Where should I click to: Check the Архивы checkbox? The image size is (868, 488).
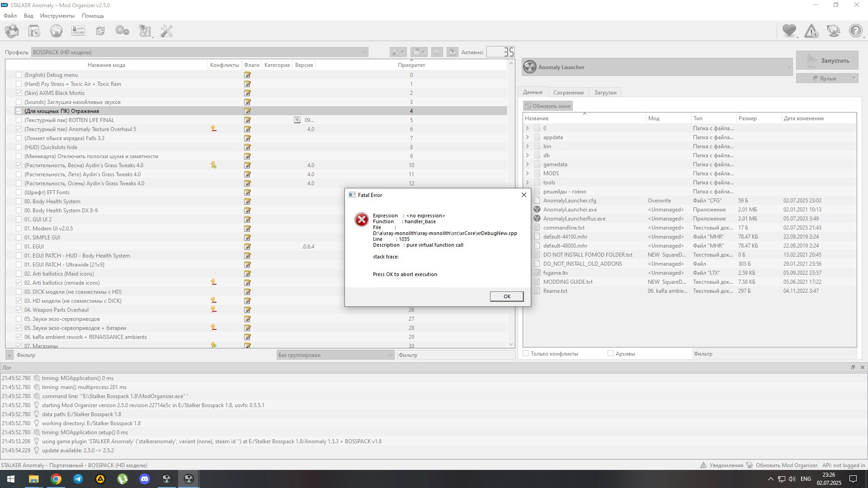click(610, 353)
